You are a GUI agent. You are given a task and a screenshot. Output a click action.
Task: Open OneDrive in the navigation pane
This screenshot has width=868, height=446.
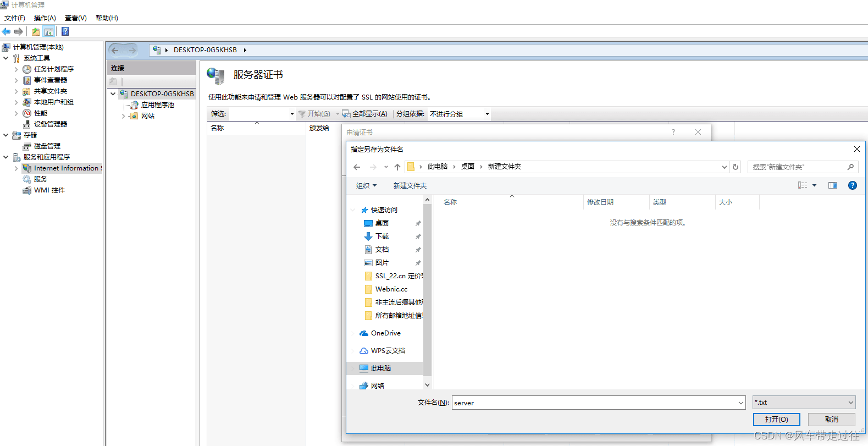(386, 333)
